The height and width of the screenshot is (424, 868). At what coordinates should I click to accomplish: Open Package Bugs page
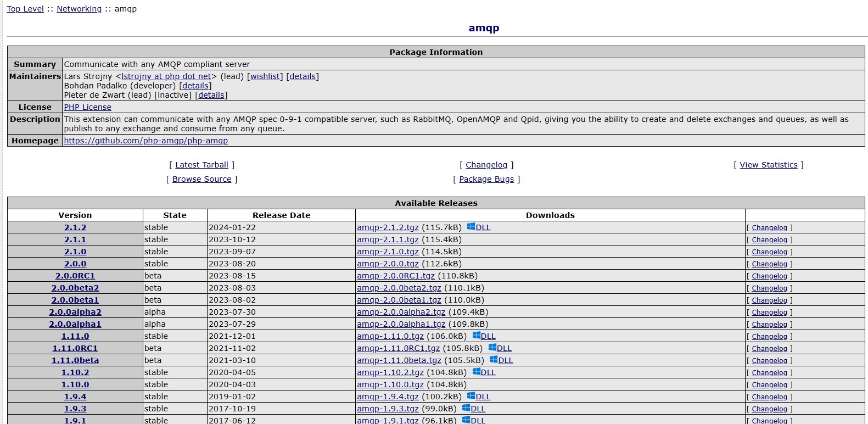click(486, 179)
